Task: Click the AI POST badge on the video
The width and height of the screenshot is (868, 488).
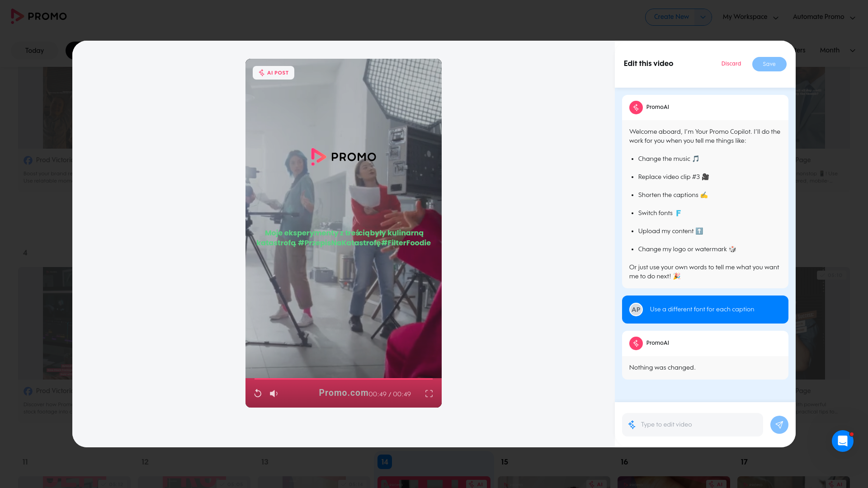Action: 274,73
